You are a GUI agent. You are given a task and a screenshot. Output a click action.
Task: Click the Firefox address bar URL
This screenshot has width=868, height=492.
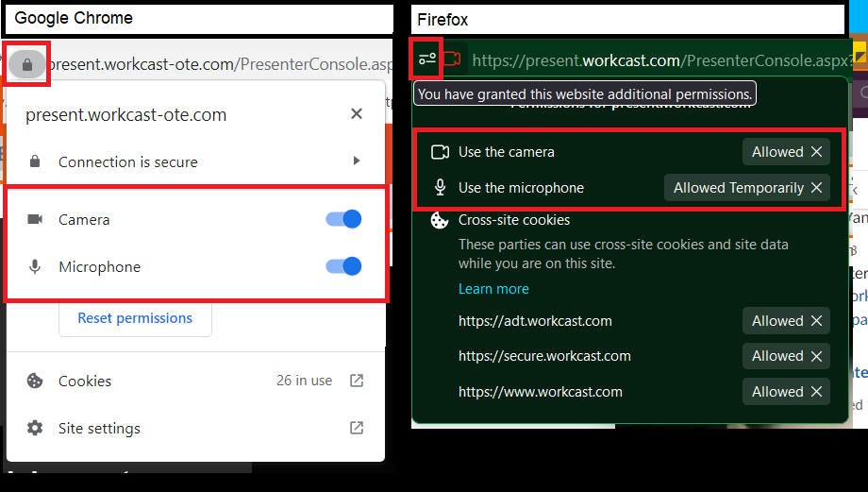pyautogui.click(x=660, y=60)
